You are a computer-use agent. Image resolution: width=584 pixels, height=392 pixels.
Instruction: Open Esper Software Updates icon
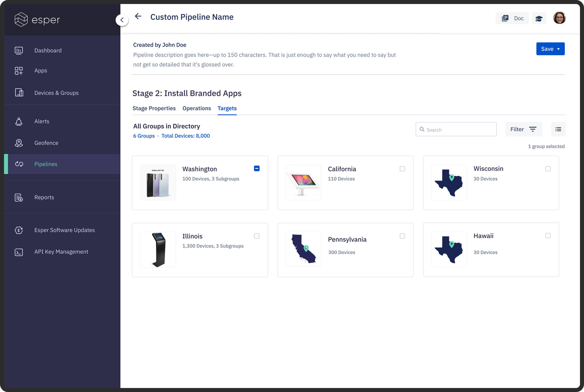[x=19, y=230]
